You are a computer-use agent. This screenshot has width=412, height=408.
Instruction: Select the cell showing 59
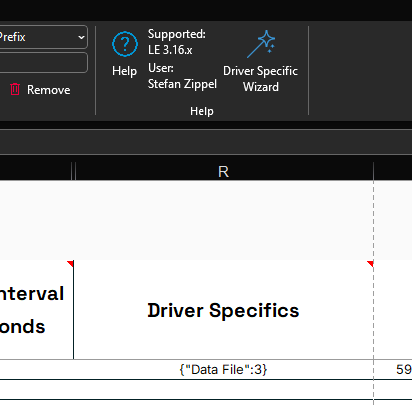[x=393, y=369]
